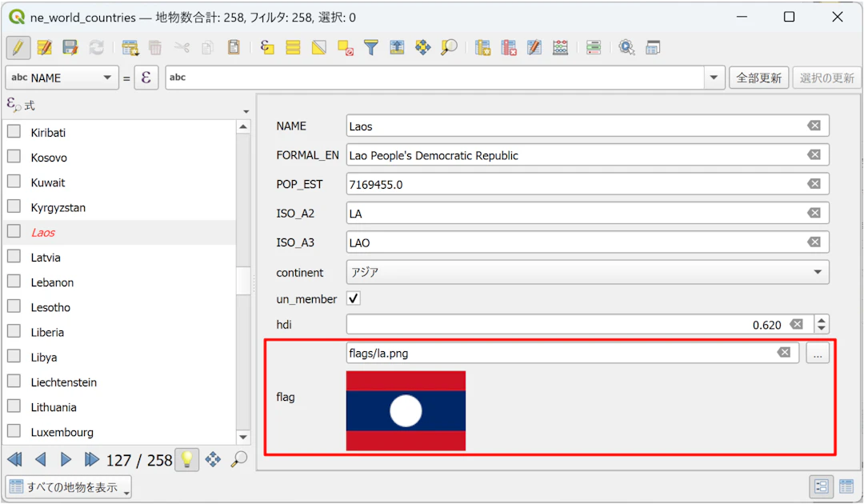The width and height of the screenshot is (864, 504).
Task: Check the box next to Kiribati
Action: coord(14,132)
